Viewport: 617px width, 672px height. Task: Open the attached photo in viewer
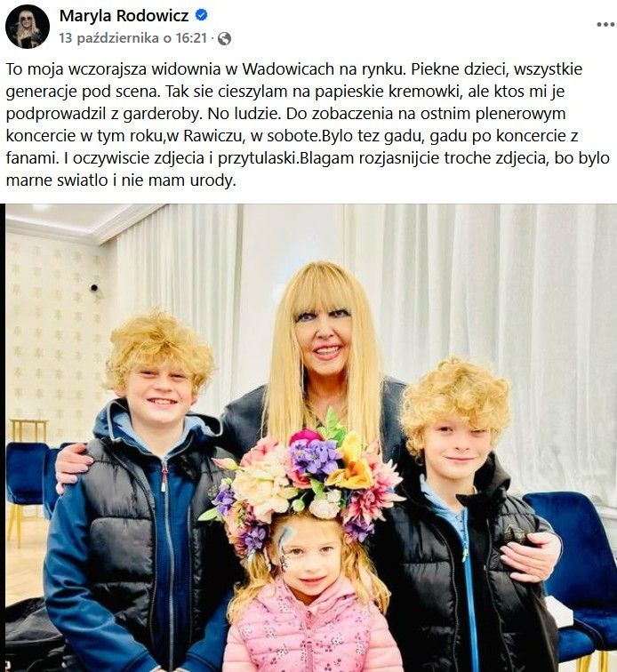pos(311,437)
